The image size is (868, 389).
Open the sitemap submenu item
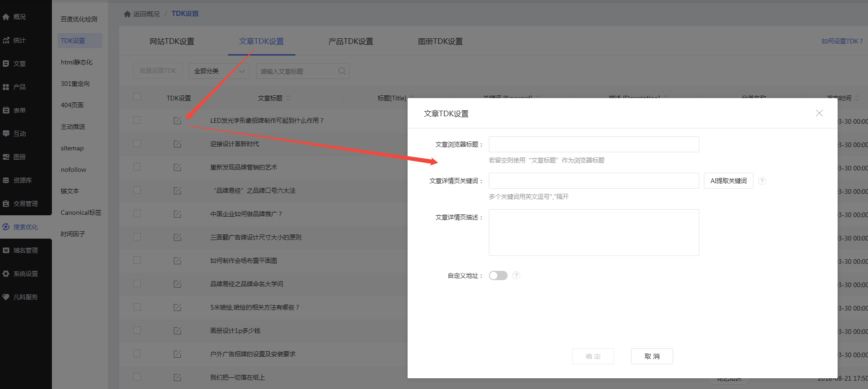click(72, 148)
